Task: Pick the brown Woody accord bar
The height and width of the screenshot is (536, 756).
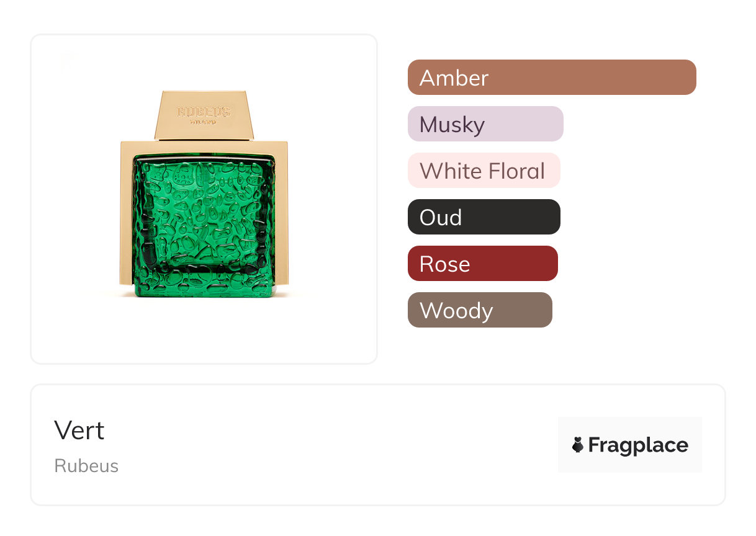Action: [x=479, y=310]
